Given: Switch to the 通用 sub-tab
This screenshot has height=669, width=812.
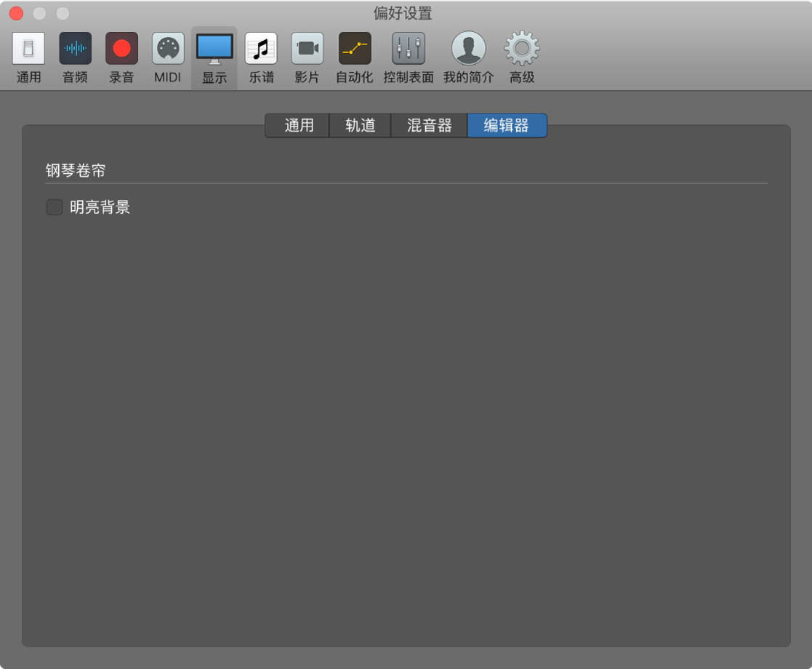Looking at the screenshot, I should coord(298,125).
